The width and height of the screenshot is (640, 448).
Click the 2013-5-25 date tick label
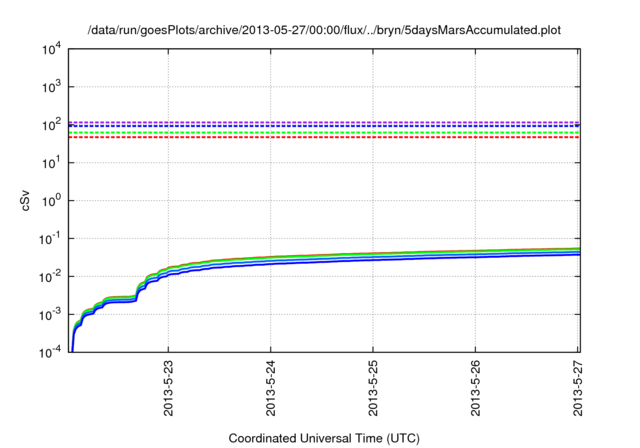tap(373, 388)
